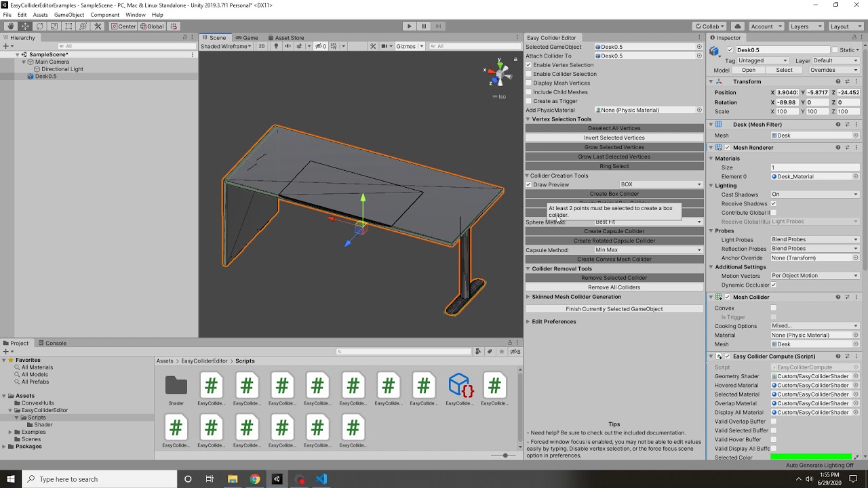Open Gizmos dropdown in Scene view
Image resolution: width=868 pixels, height=488 pixels.
point(410,46)
